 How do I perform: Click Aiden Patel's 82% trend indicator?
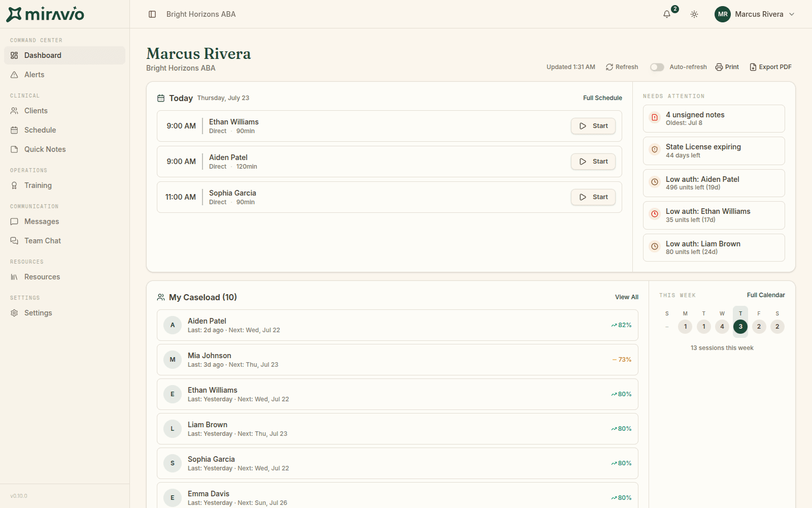click(622, 325)
